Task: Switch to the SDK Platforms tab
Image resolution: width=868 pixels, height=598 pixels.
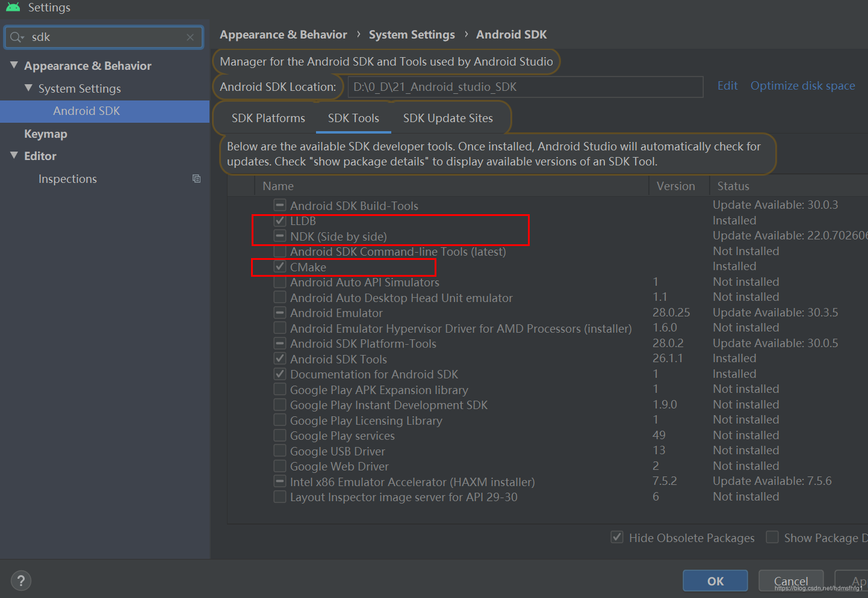Action: tap(268, 119)
